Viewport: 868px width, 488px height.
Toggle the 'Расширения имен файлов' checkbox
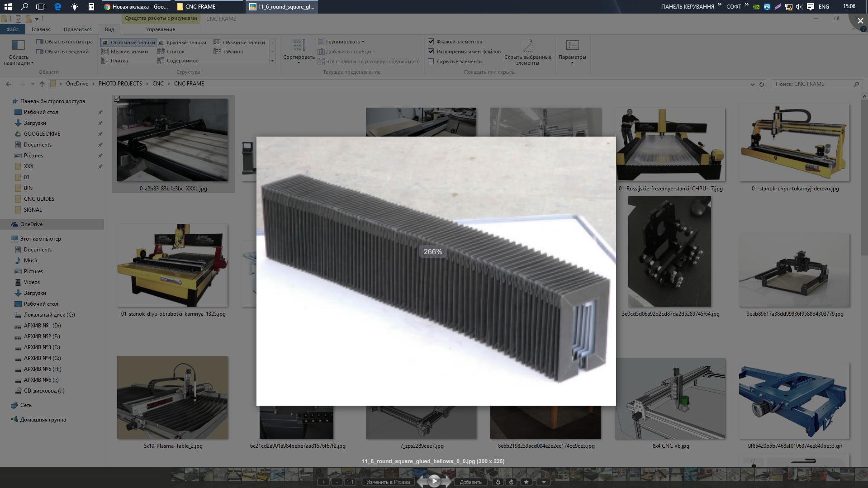click(431, 52)
